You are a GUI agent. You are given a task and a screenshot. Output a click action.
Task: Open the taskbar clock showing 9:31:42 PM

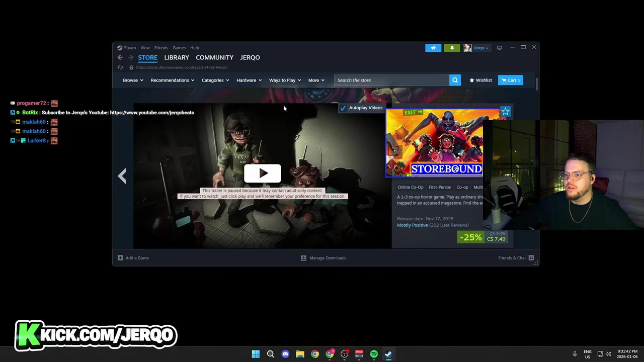627,354
